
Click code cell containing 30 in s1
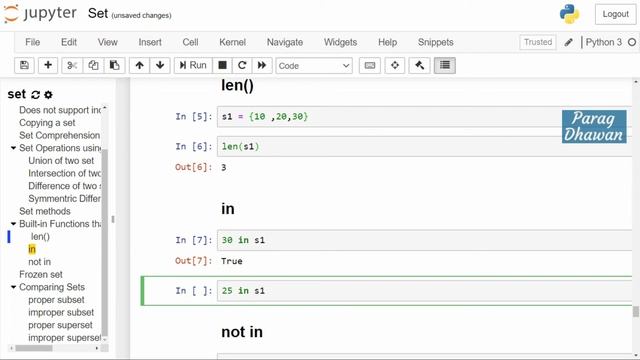tap(424, 240)
